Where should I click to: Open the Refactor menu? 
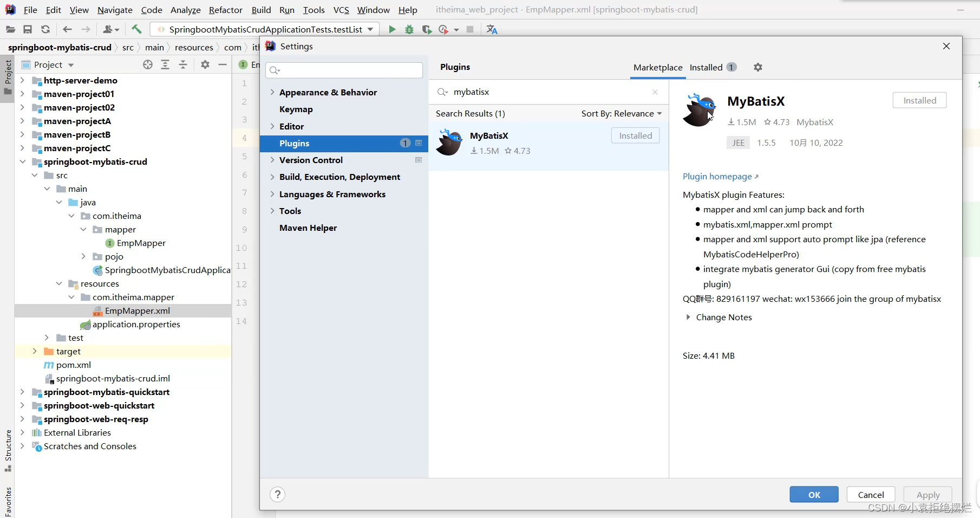pyautogui.click(x=226, y=10)
